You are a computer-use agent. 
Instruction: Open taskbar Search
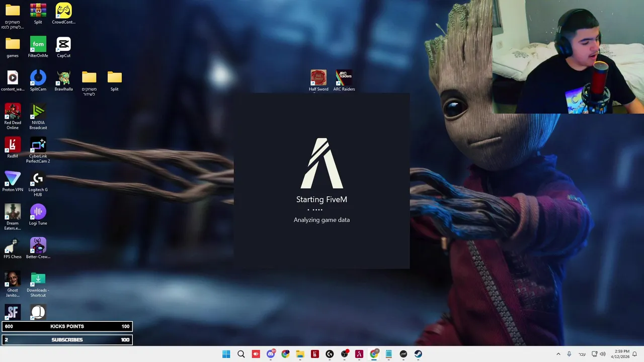pyautogui.click(x=241, y=354)
